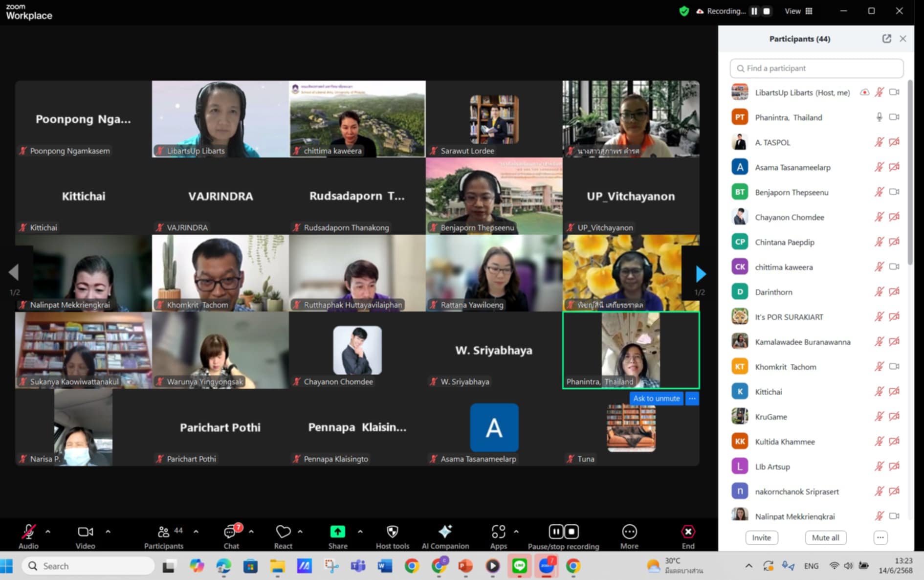924x580 pixels.
Task: Unmute microphone with Audio button
Action: pos(28,532)
